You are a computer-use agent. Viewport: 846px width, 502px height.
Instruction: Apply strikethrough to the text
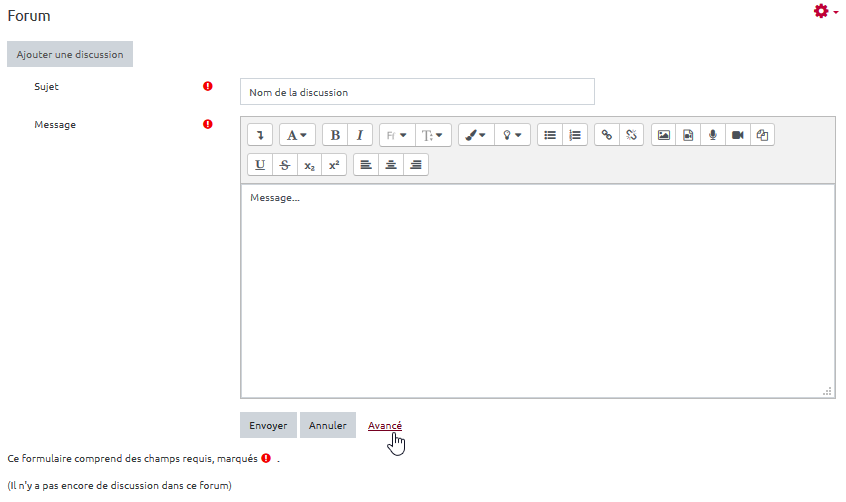pos(285,165)
